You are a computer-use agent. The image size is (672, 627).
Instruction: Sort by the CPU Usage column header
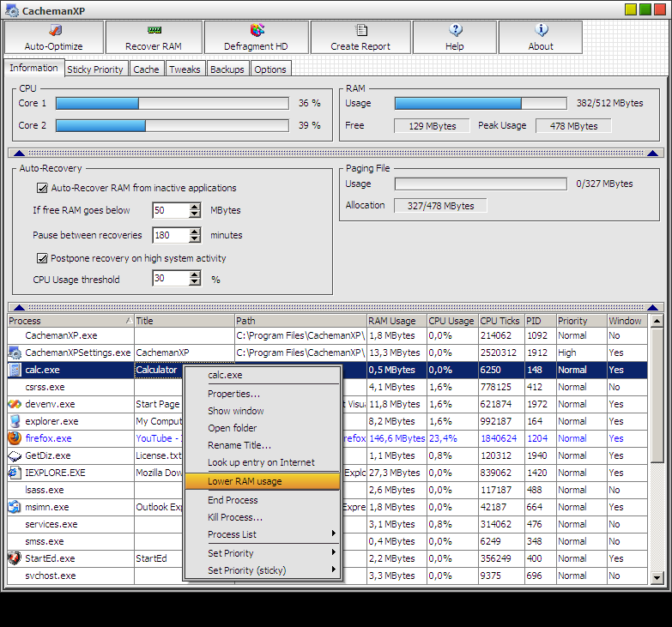coord(452,321)
